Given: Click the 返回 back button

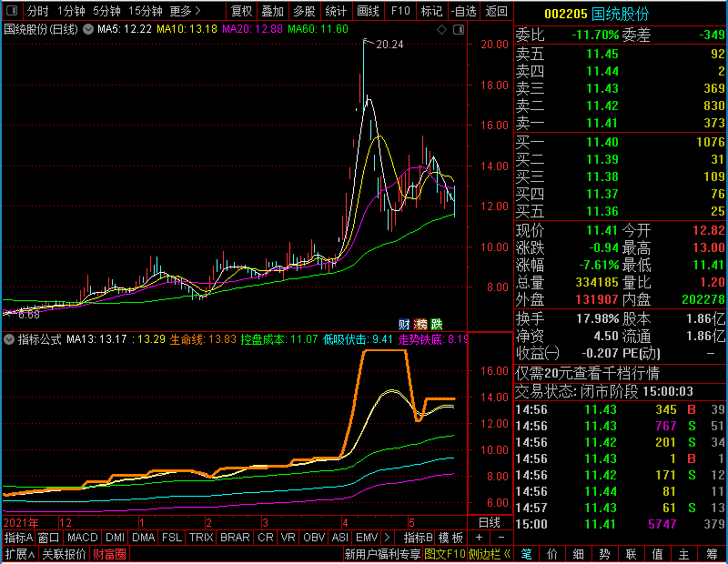Looking at the screenshot, I should pos(496,11).
